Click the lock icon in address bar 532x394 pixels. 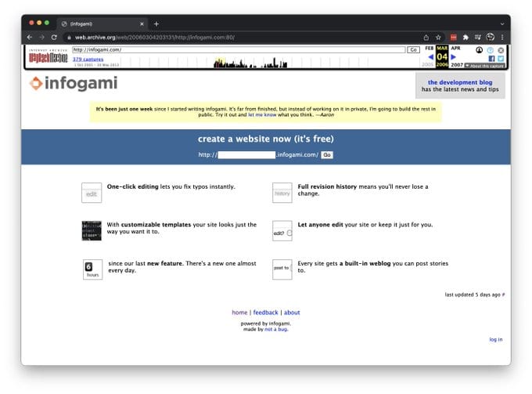point(69,38)
